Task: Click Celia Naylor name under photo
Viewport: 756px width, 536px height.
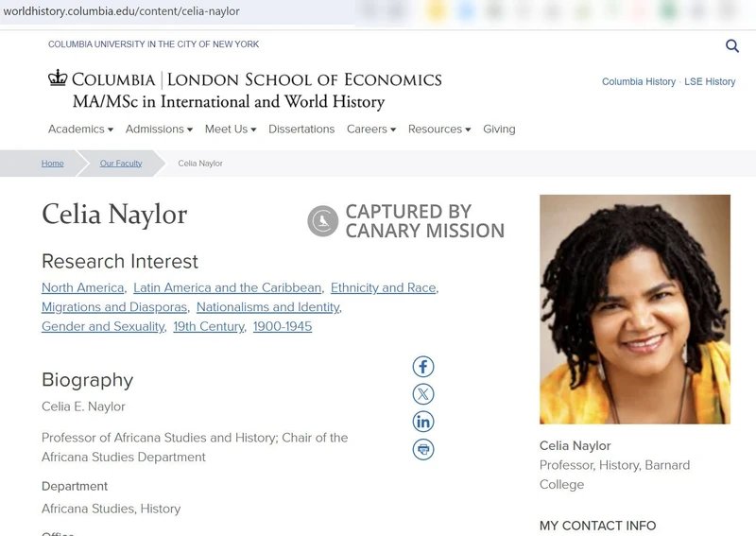Action: (576, 446)
